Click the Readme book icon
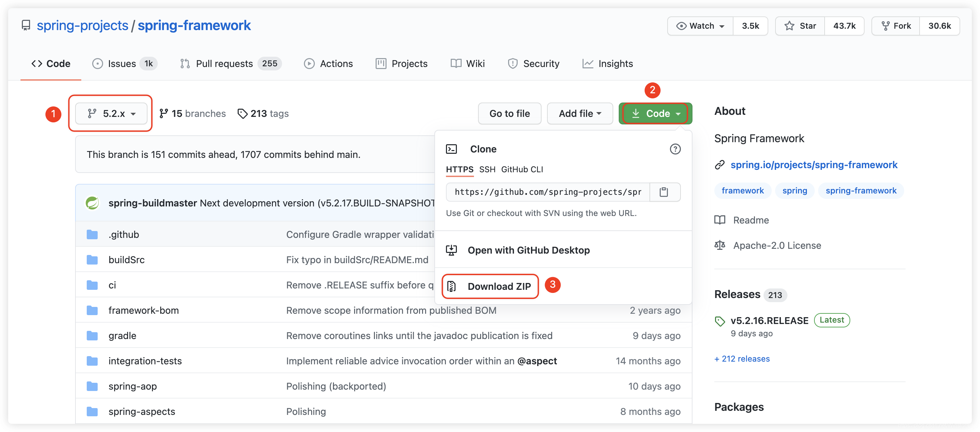 click(x=720, y=220)
